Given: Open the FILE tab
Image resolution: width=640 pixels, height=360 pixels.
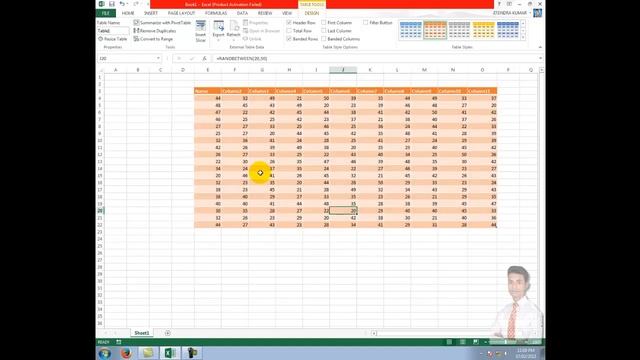Looking at the screenshot, I should tap(106, 13).
